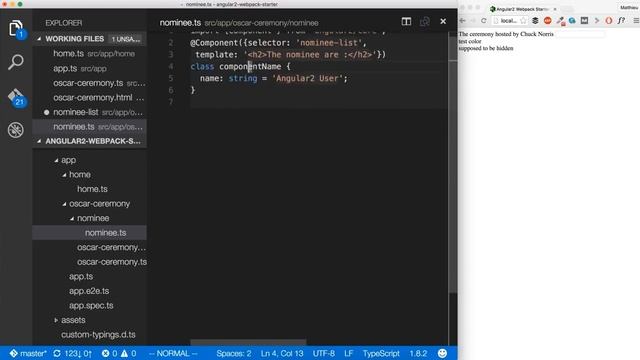
Task: Change file encoding UTF-8
Action: click(x=324, y=353)
